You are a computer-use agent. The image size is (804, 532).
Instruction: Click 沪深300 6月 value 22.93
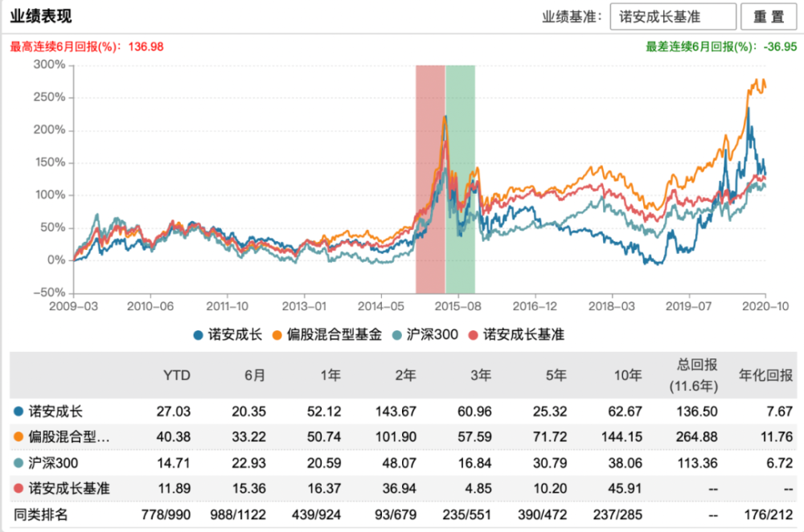click(248, 464)
